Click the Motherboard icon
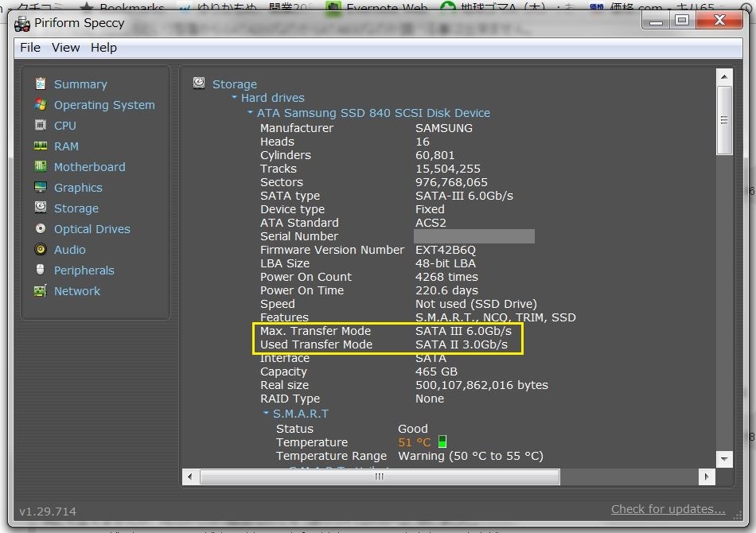 pos(41,166)
